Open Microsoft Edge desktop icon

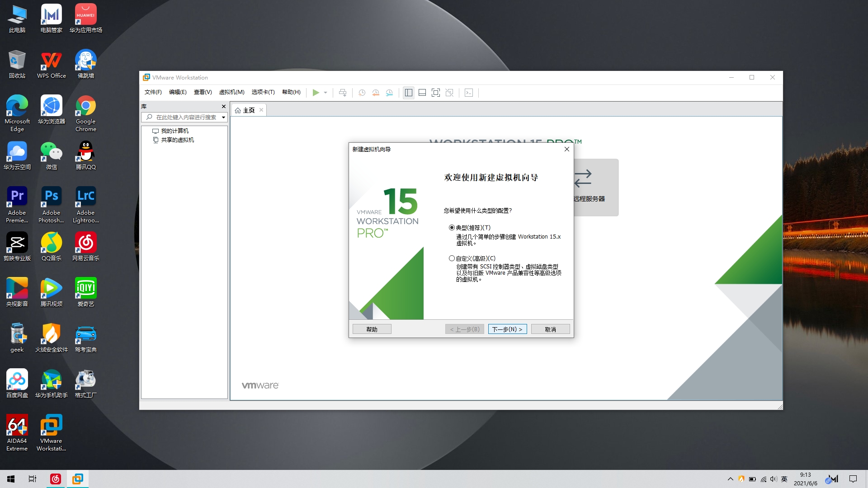[17, 113]
